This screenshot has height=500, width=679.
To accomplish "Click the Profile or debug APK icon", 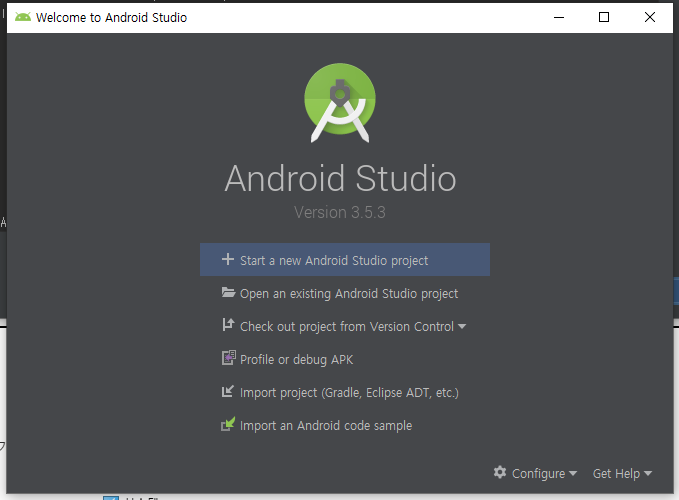I will [x=229, y=358].
